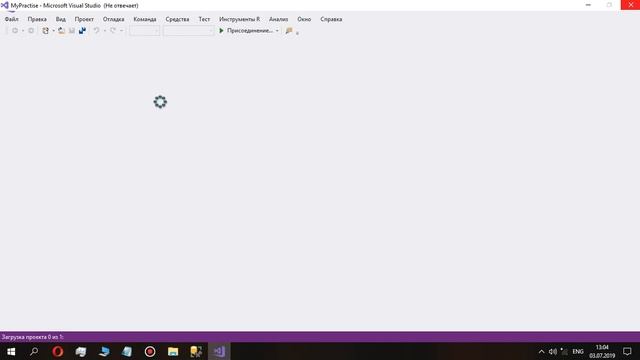Click the Redo toolbar icon
640x360 pixels.
[113, 31]
